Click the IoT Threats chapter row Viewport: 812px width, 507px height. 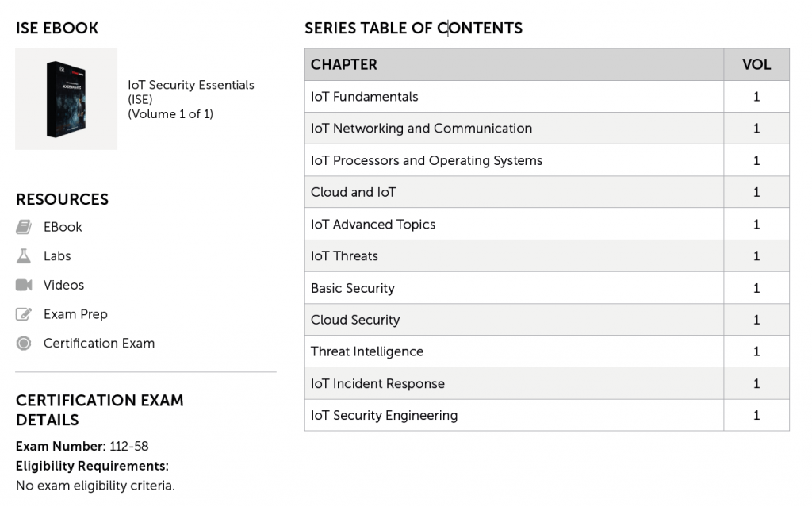344,256
